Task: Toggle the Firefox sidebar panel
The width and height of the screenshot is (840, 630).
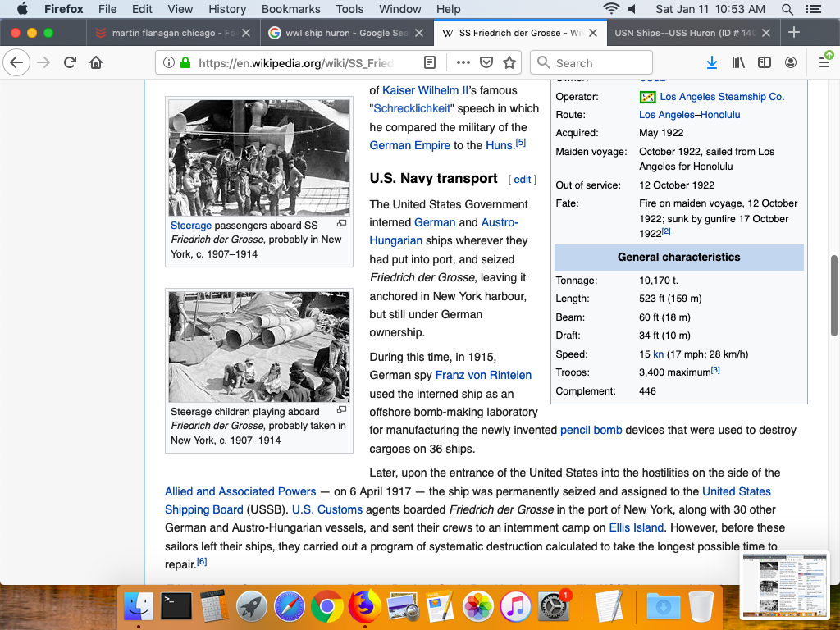Action: click(764, 62)
